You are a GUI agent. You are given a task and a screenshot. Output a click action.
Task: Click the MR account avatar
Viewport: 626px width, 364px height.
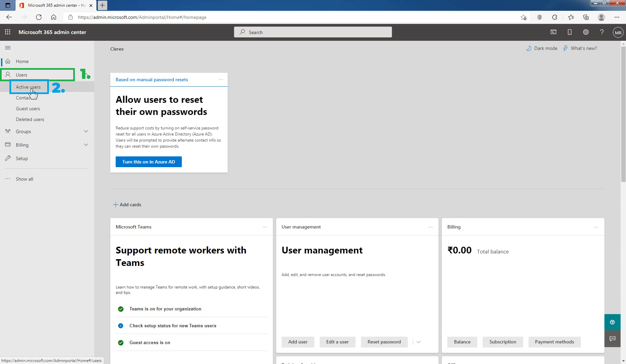[618, 32]
